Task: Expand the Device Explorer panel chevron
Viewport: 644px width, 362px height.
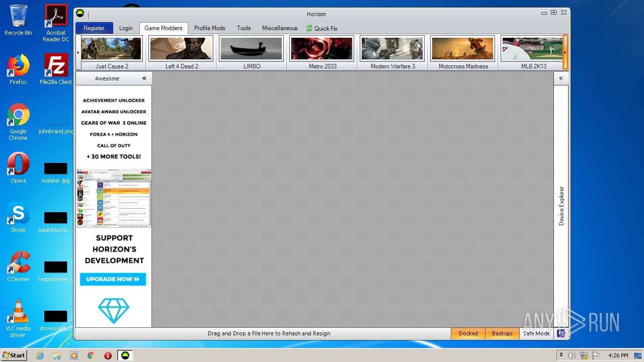Action: [561, 78]
